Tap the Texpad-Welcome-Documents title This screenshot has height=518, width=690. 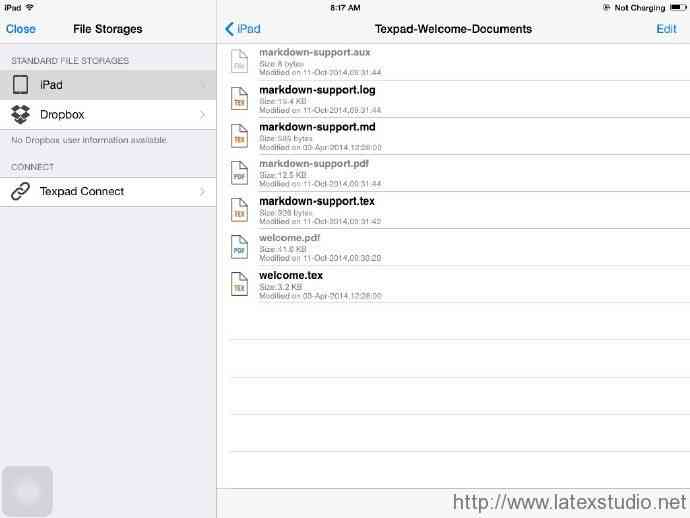(x=453, y=29)
